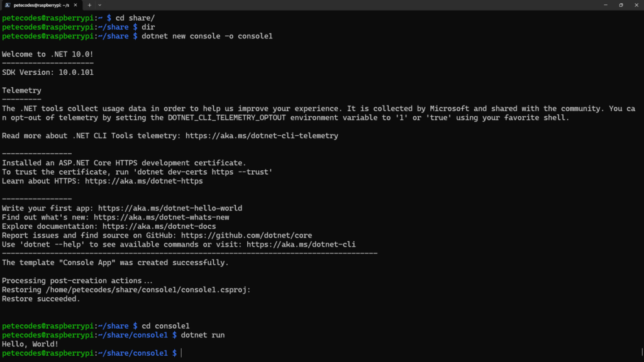Open a new tab with the plus button

89,4
